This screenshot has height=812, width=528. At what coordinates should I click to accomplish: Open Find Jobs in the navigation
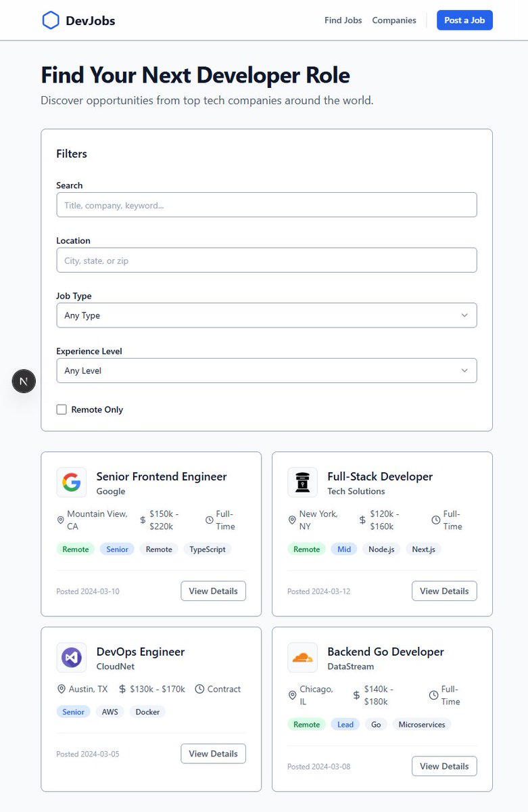(343, 20)
